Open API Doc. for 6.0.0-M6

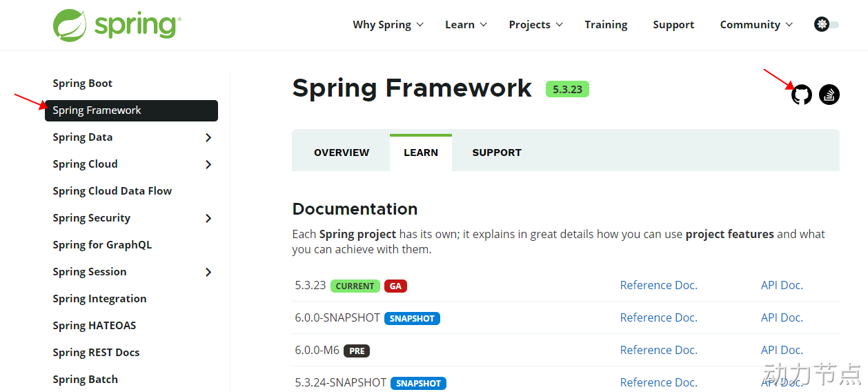tap(782, 350)
